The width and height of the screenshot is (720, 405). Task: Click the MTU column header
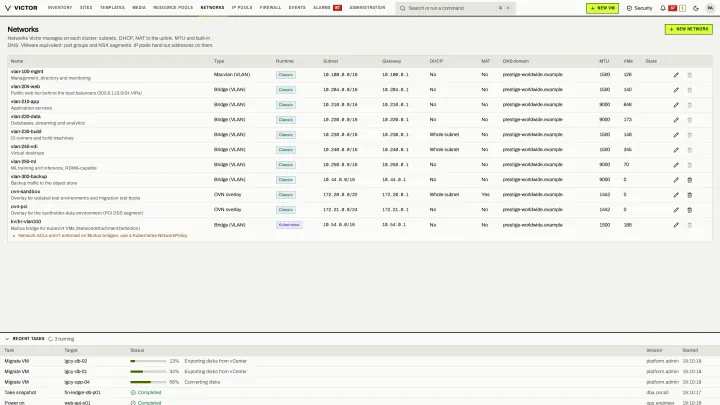point(604,61)
